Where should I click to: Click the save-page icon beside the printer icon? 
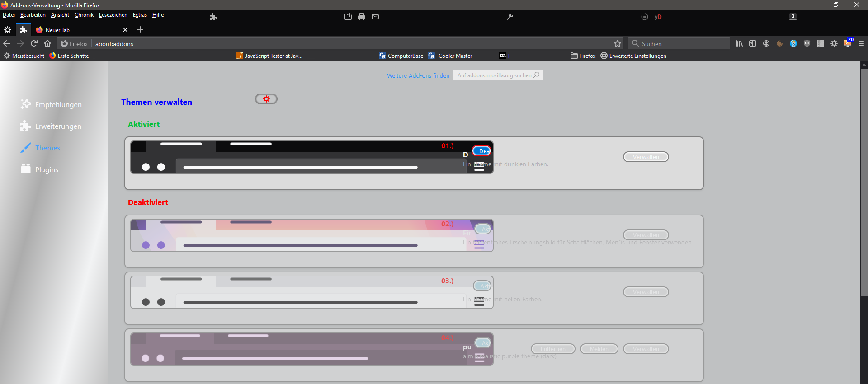coord(348,17)
